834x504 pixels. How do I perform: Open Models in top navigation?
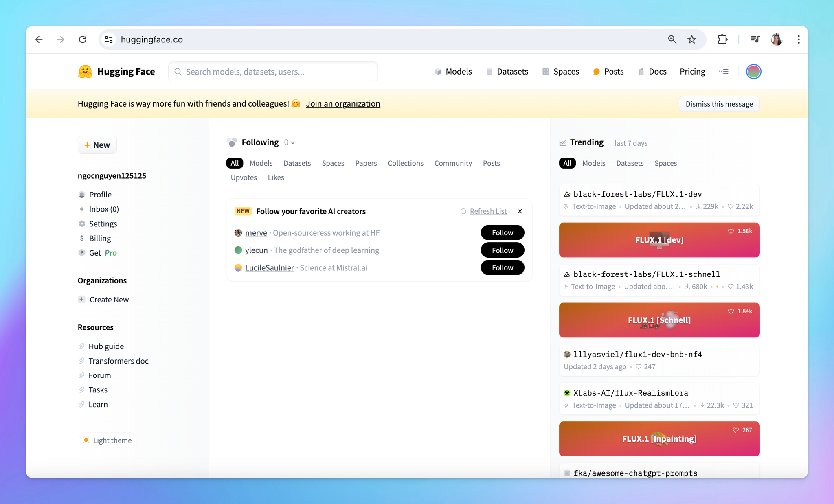click(x=453, y=72)
